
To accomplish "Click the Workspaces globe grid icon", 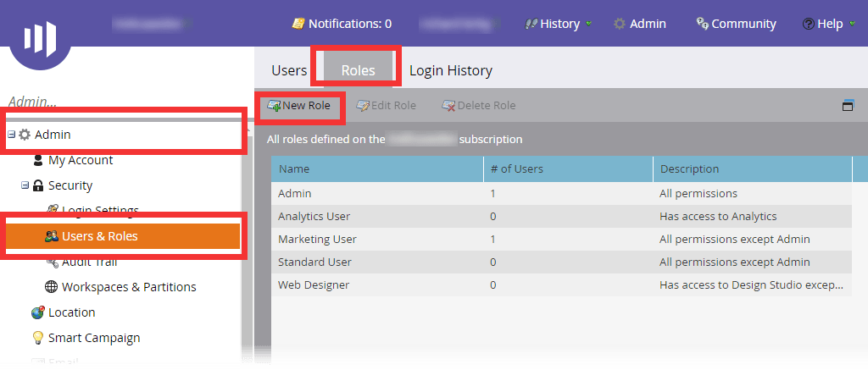I will [52, 287].
